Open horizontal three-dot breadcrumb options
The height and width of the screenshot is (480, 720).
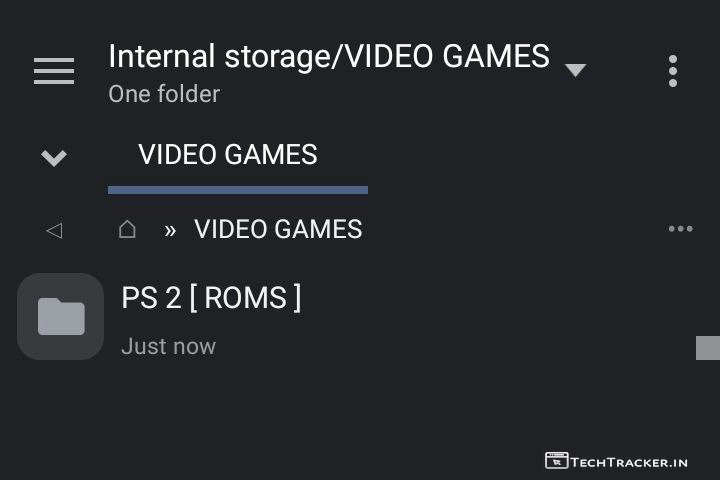click(680, 229)
